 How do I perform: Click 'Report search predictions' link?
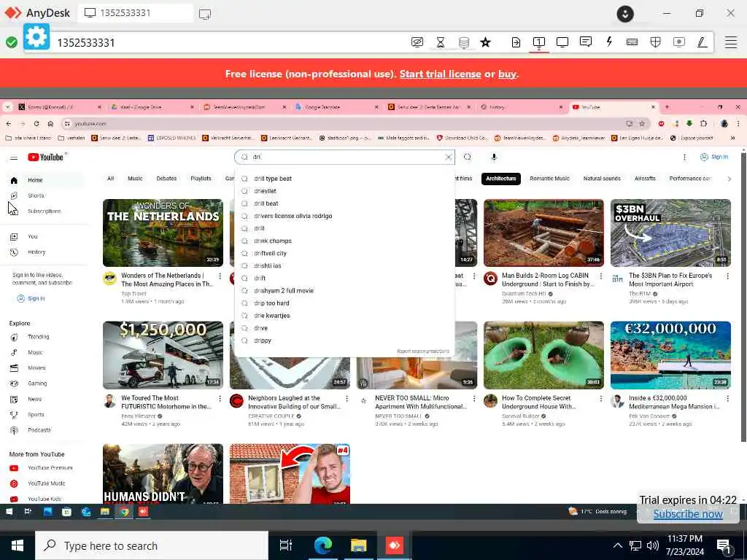click(x=422, y=351)
